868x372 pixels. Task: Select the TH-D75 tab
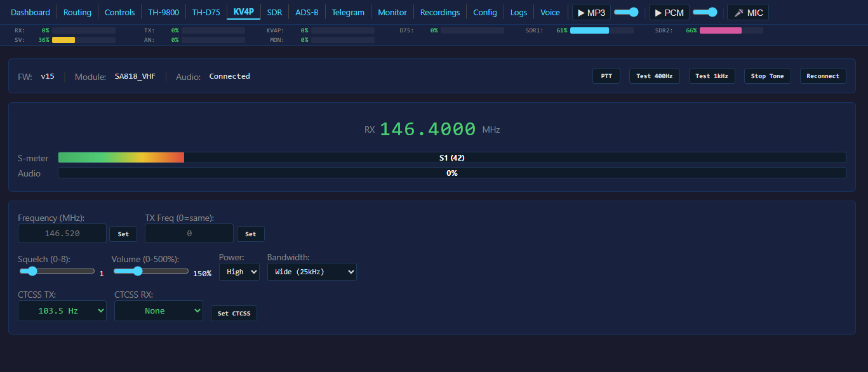point(206,12)
